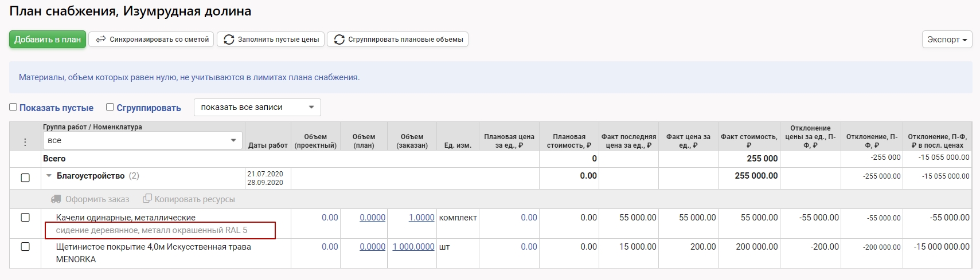Toggle the 'Сгруппировать' checkbox

point(110,107)
